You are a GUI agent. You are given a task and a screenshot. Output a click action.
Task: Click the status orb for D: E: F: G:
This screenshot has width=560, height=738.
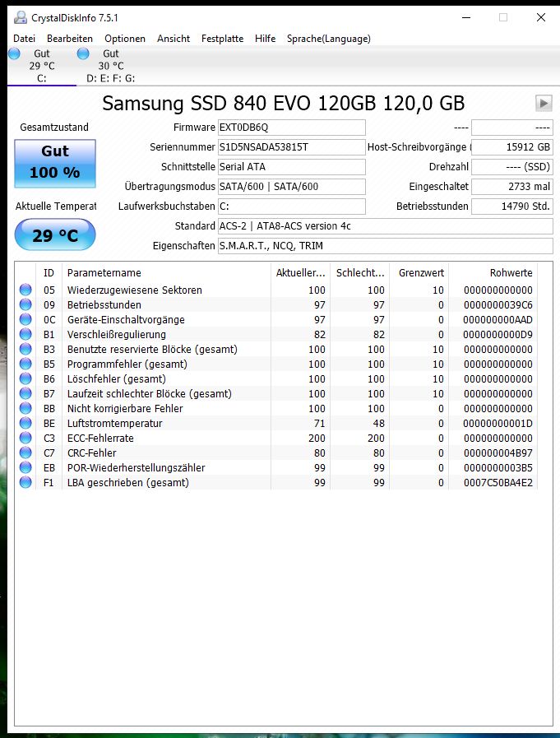click(x=83, y=53)
